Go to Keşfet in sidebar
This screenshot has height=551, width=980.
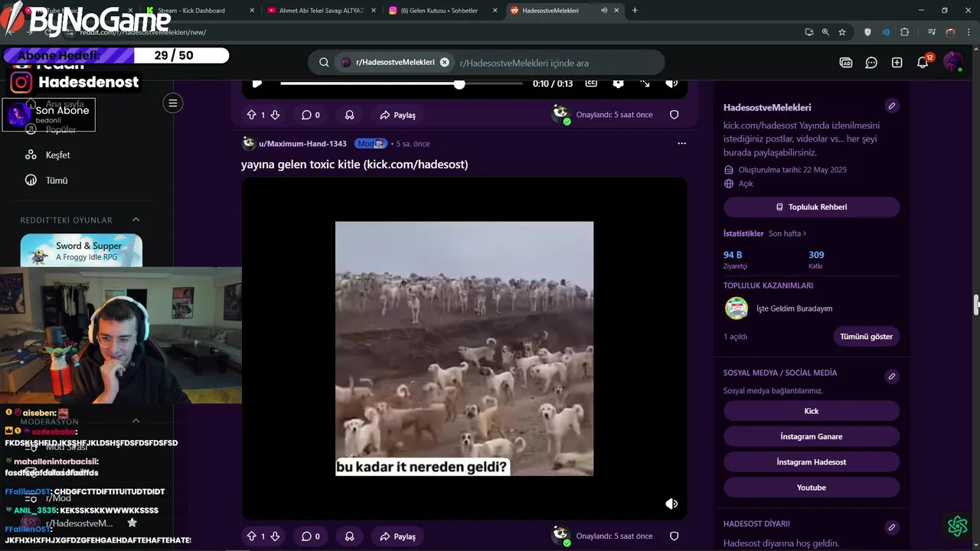(x=57, y=155)
